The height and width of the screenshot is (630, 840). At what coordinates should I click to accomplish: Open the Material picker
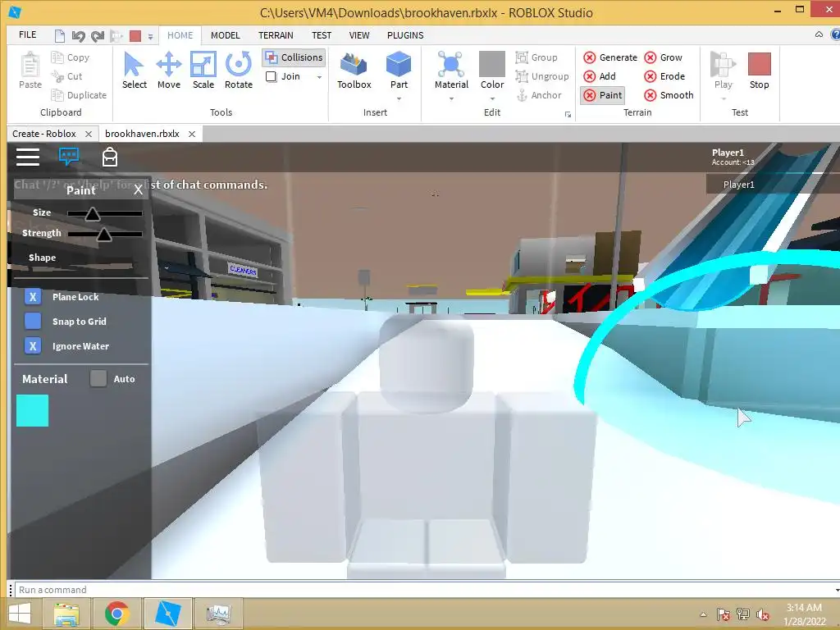pyautogui.click(x=451, y=71)
